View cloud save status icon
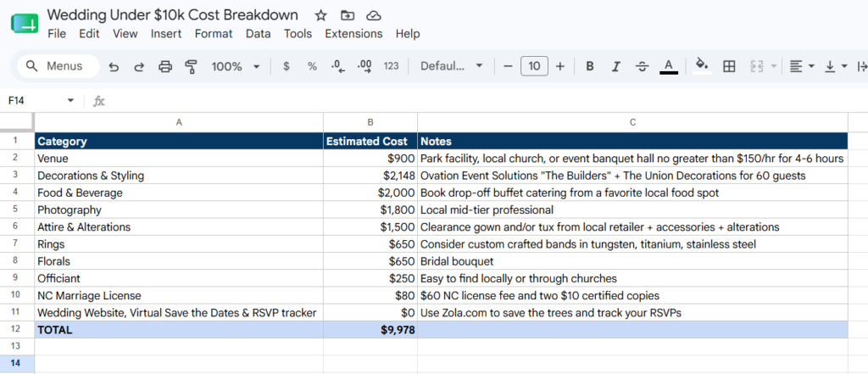 point(374,15)
